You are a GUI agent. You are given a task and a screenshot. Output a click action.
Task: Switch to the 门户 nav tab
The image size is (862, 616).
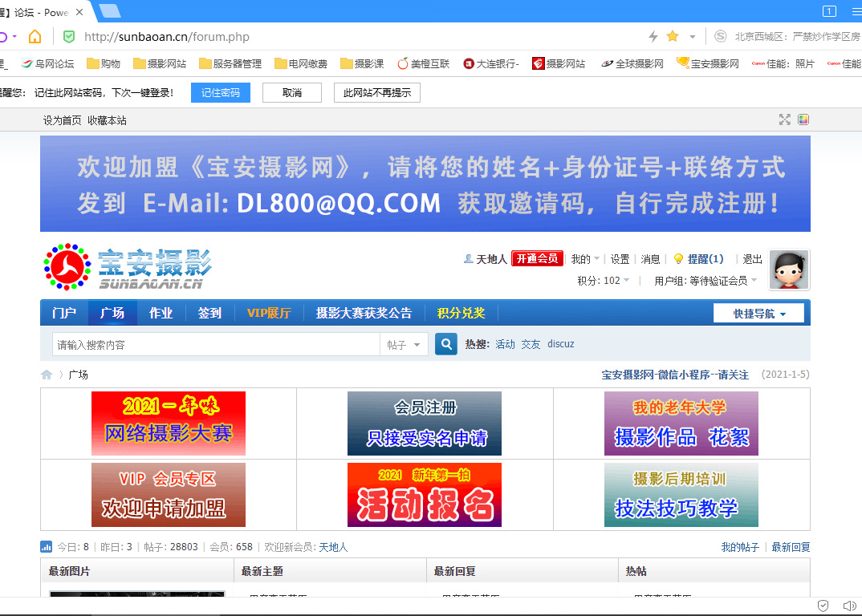(x=63, y=314)
